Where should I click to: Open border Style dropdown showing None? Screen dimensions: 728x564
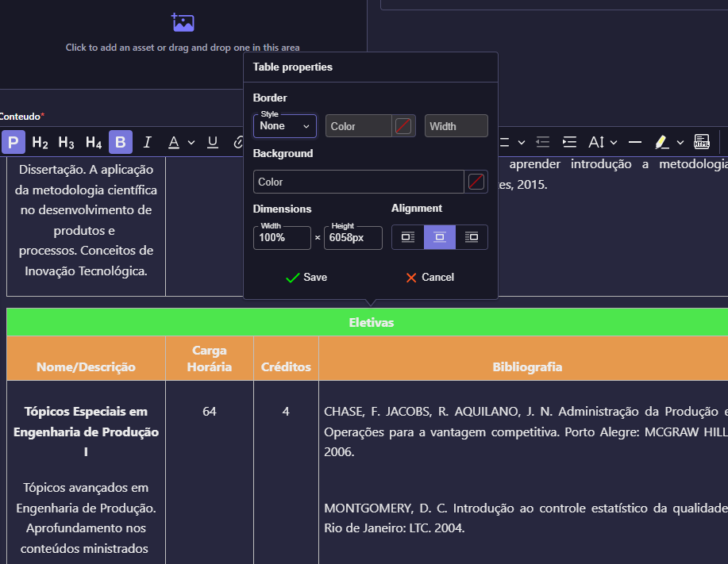pos(284,126)
